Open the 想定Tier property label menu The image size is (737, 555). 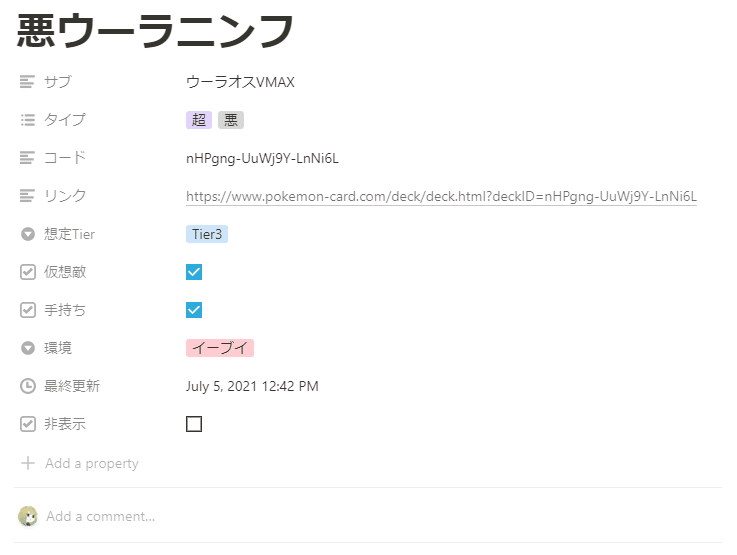(x=70, y=234)
